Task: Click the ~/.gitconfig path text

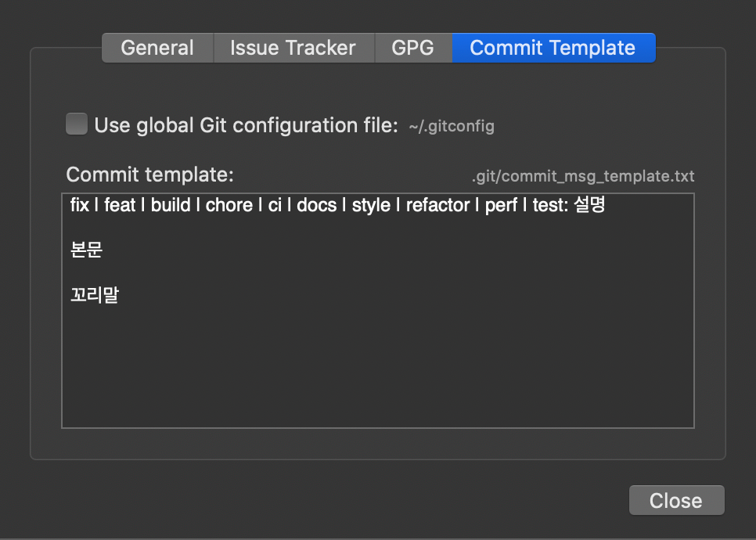Action: tap(452, 126)
